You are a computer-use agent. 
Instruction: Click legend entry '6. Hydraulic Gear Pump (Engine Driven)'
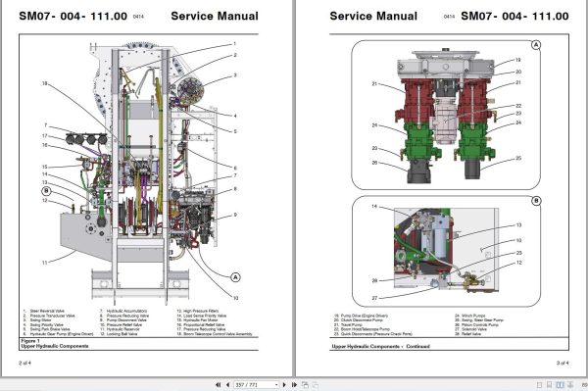point(58,334)
